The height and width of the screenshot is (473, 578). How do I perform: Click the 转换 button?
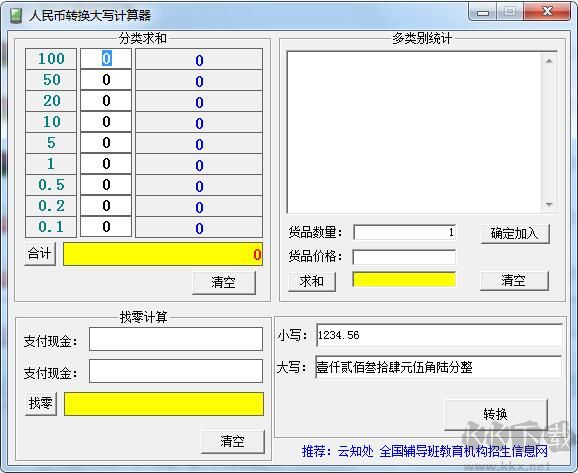click(x=495, y=414)
